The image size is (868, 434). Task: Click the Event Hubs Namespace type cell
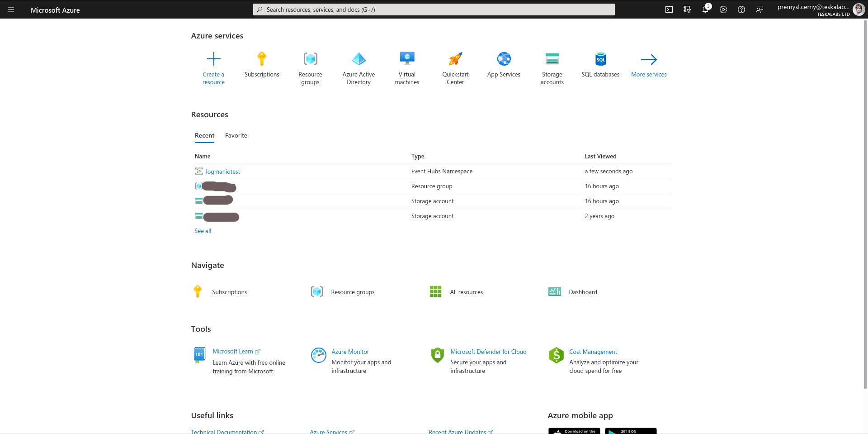click(x=442, y=171)
